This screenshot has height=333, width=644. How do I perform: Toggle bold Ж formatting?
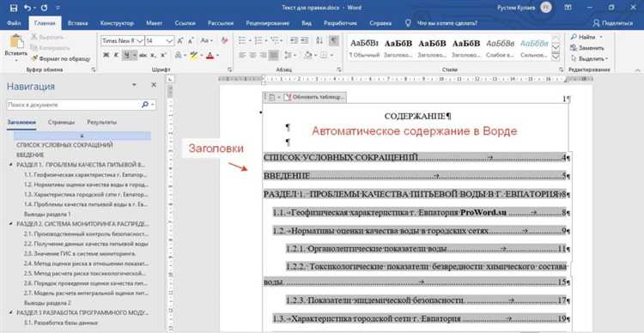click(x=106, y=55)
